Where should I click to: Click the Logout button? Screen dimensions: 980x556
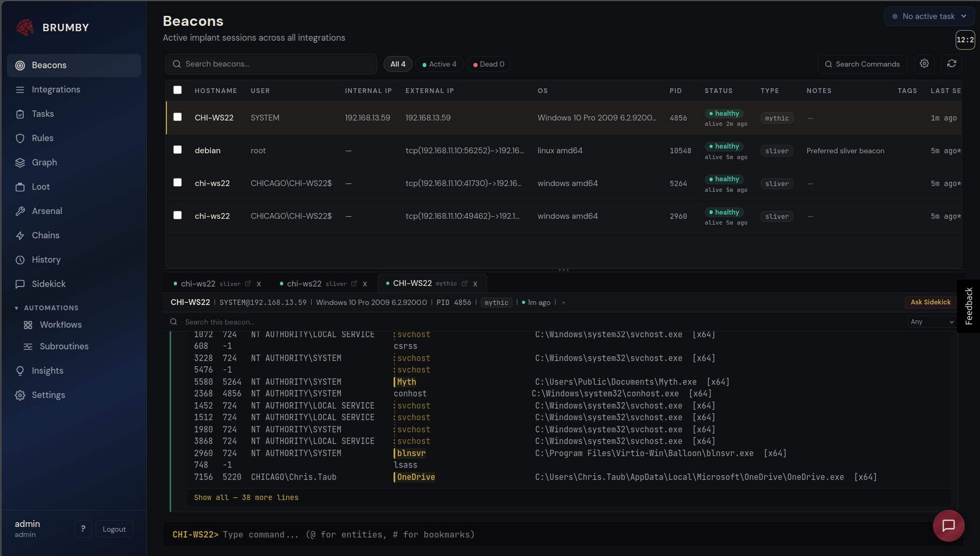click(114, 529)
